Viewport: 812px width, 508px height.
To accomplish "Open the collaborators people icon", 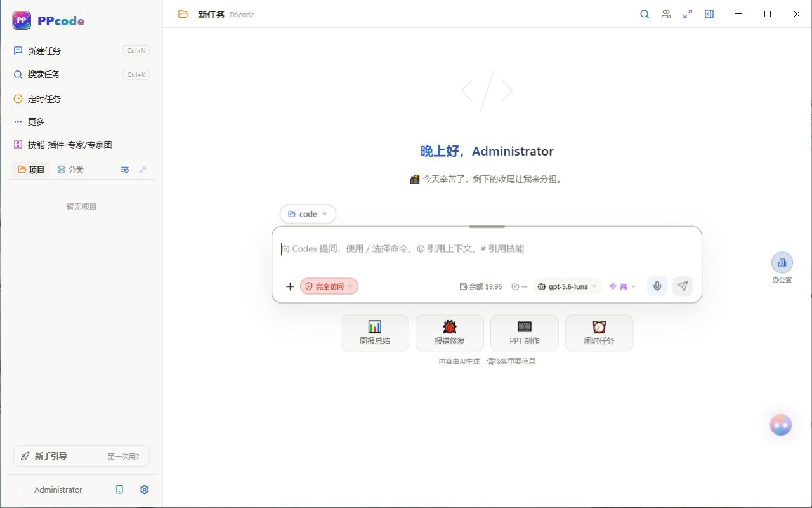I will (x=666, y=14).
